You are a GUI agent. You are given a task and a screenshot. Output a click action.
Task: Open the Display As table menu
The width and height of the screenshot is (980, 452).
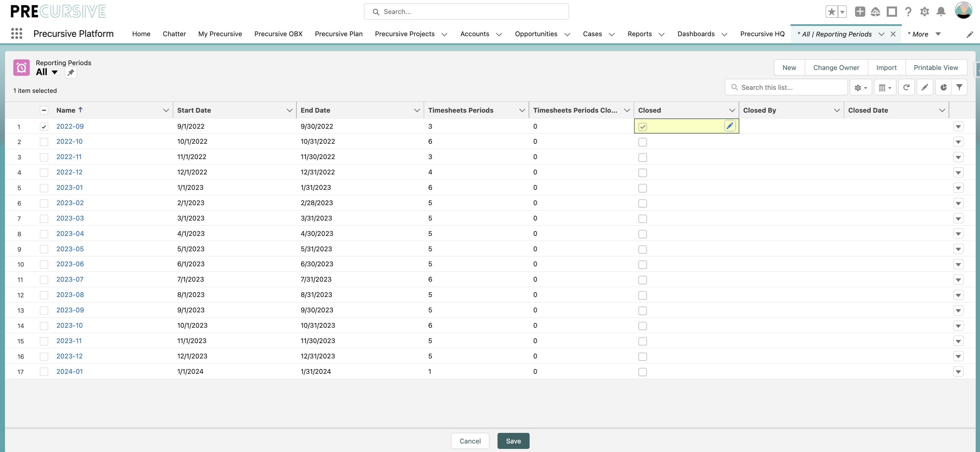pyautogui.click(x=885, y=87)
